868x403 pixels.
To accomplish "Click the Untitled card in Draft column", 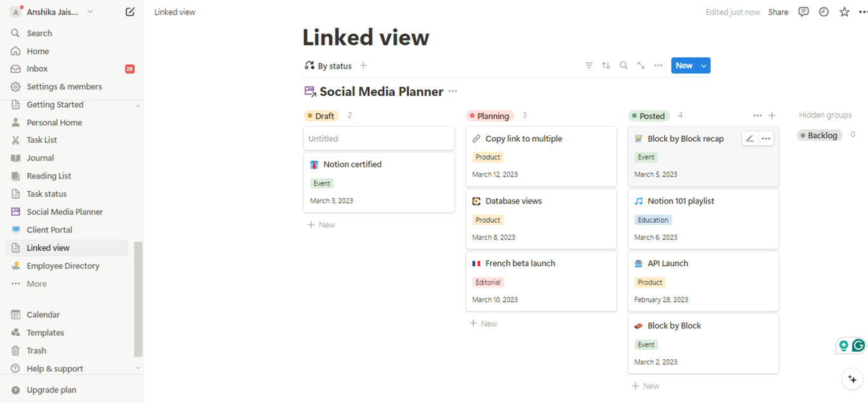I will tap(379, 138).
